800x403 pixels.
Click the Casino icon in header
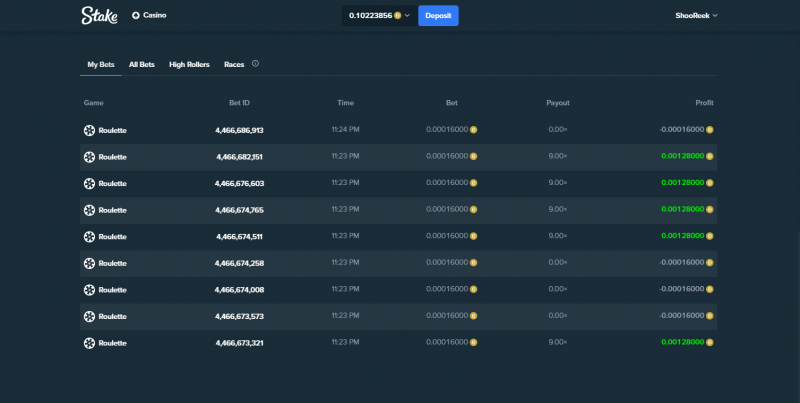(136, 15)
